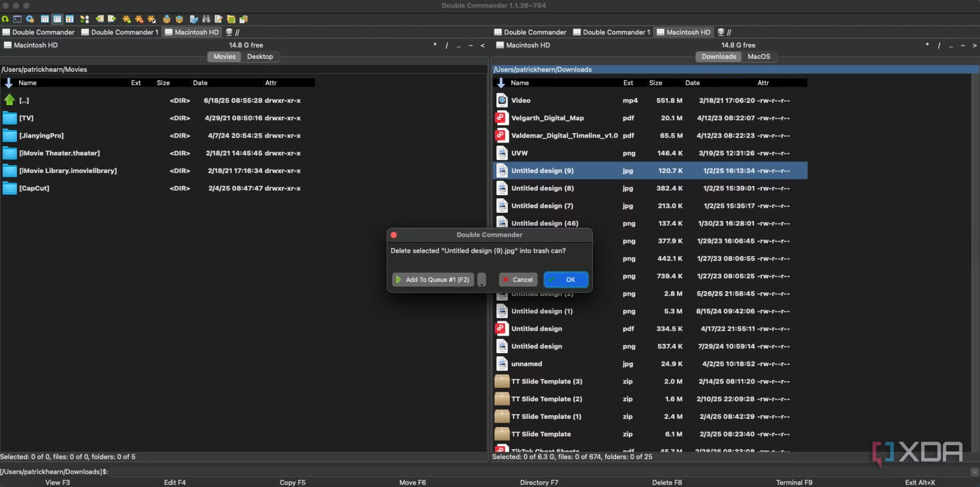This screenshot has width=980, height=487.
Task: Open the queue dropdown beside Add To Queue
Action: click(482, 280)
